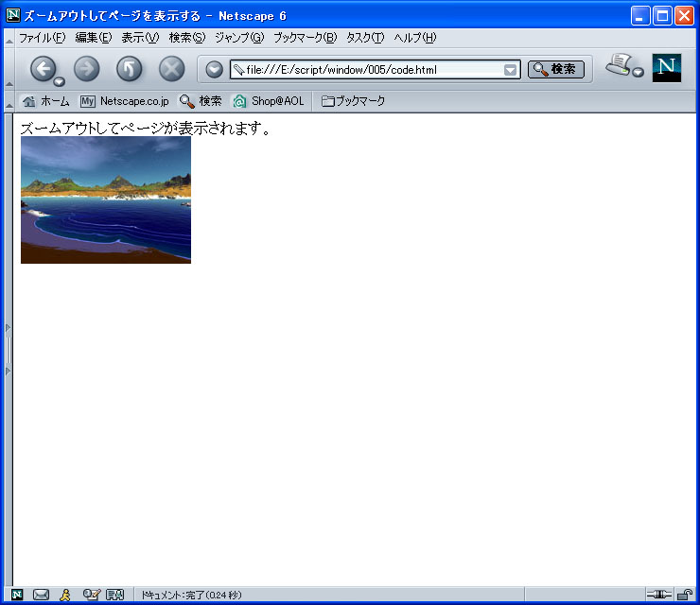Open the My Netscape.co.jp link
The height and width of the screenshot is (605, 700).
(125, 101)
